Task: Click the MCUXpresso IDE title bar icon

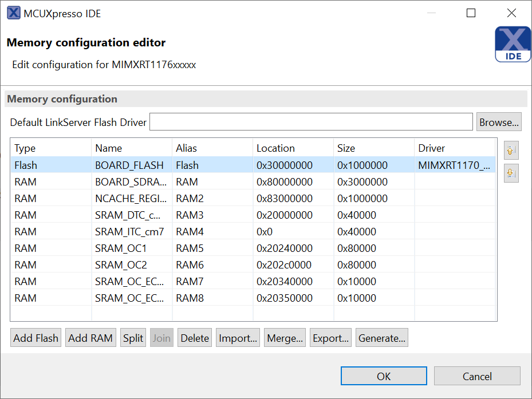Action: pos(13,12)
